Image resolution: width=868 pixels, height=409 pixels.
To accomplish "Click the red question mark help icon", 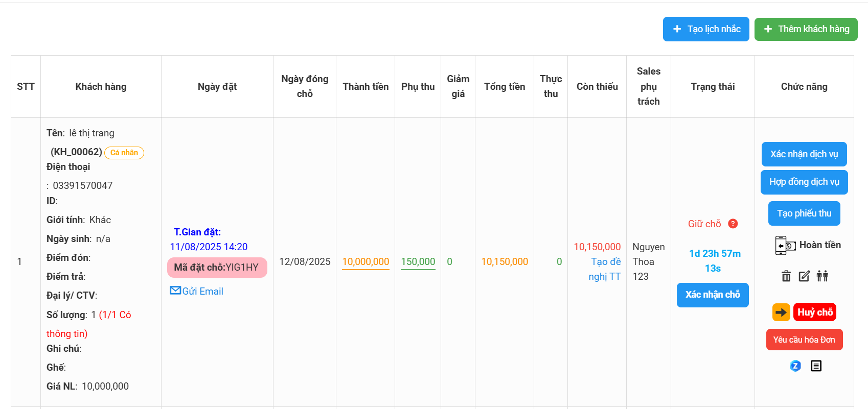I will 733,224.
